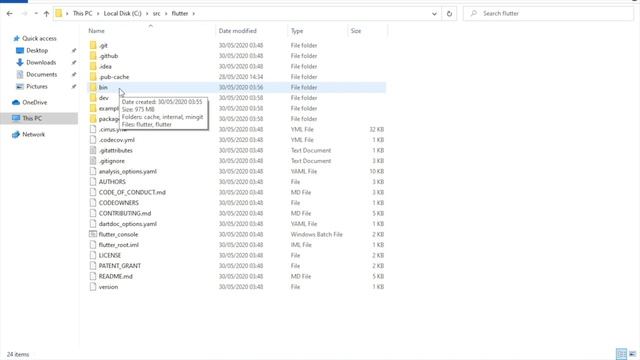Click the '28/05/2020 14:34' date cell
The image size is (640, 360).
[x=241, y=77]
